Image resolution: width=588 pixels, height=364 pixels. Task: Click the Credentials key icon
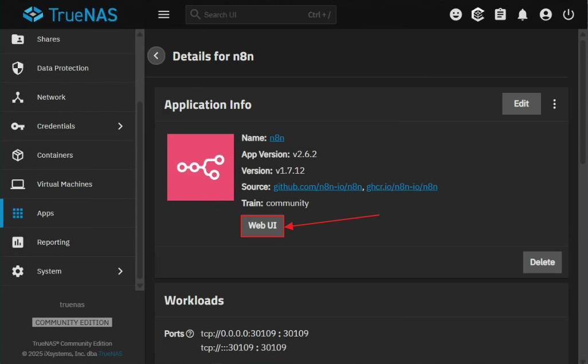pos(18,126)
